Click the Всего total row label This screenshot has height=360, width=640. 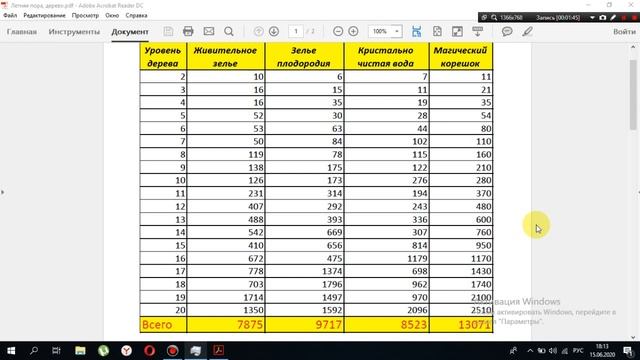(157, 325)
